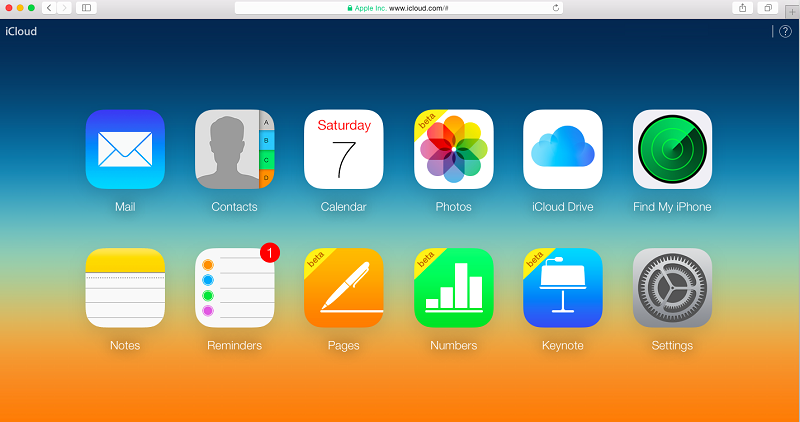Click the Notes label text
The width and height of the screenshot is (800, 422).
coord(125,345)
